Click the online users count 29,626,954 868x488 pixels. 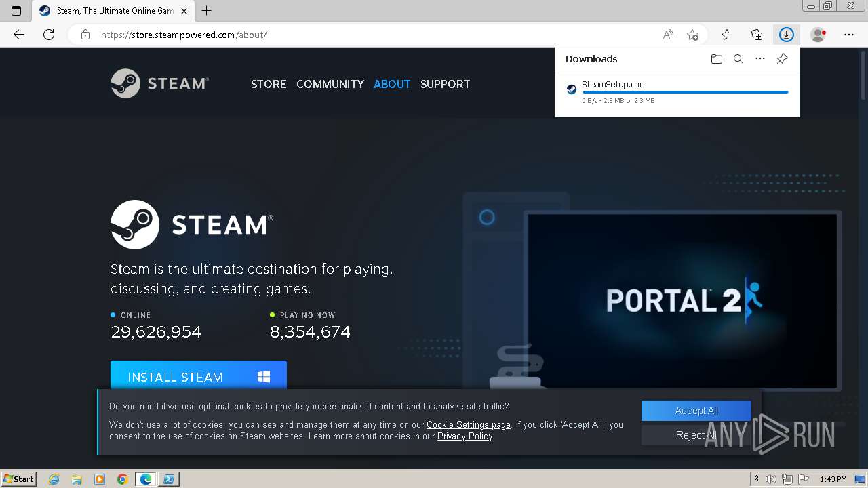point(156,332)
